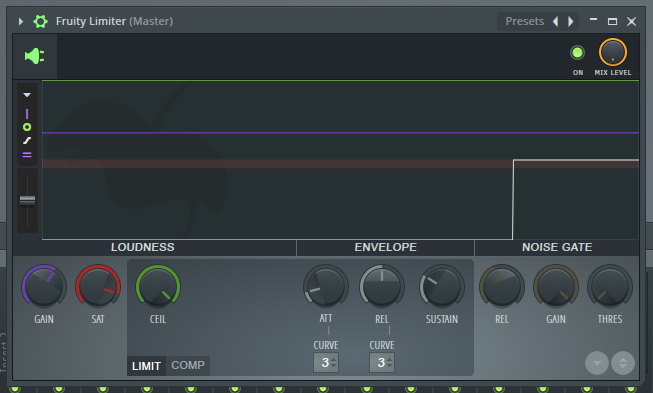Screen dimensions: 653x393
Task: Expand the plugin menu arrow beside gear
Action: point(20,21)
